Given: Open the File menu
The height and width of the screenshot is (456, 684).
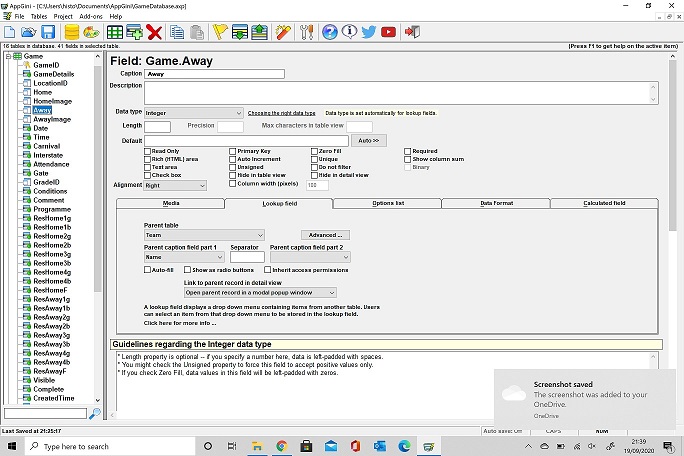Looking at the screenshot, I should pos(19,17).
